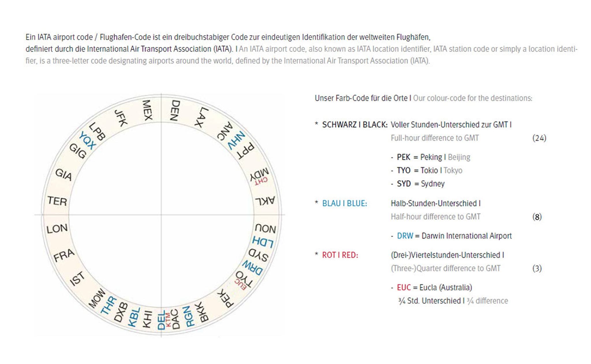Click the blue KBL code on the ring
The width and height of the screenshot is (591, 364).
coord(134,317)
